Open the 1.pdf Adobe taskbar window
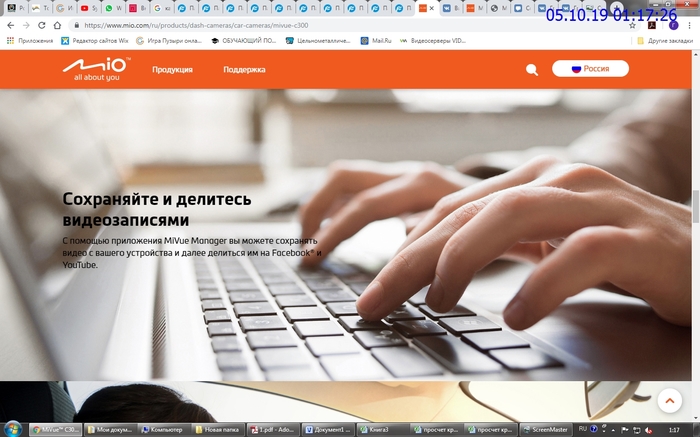 (273, 429)
